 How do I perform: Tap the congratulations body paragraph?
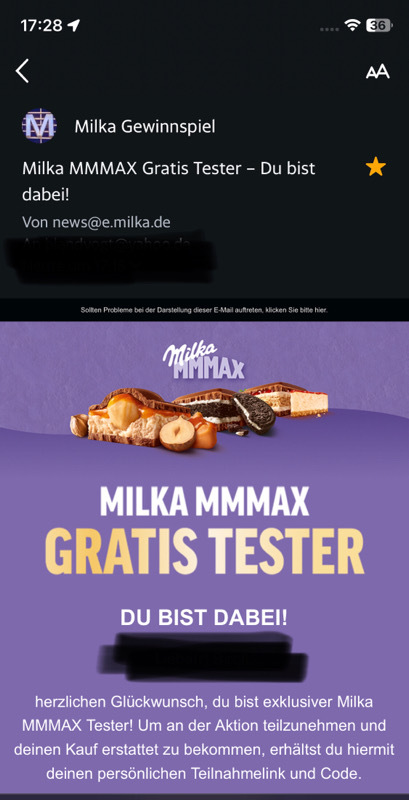pos(204,737)
